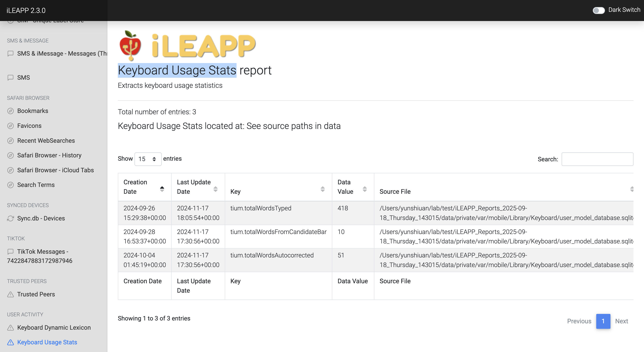Open the entries-per-page dropdown showing 15
The image size is (644, 352).
coord(148,159)
